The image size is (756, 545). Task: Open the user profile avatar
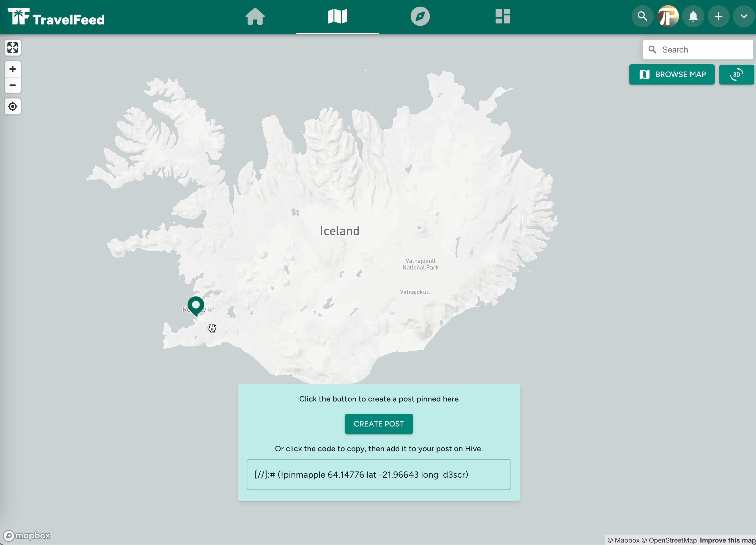[668, 16]
